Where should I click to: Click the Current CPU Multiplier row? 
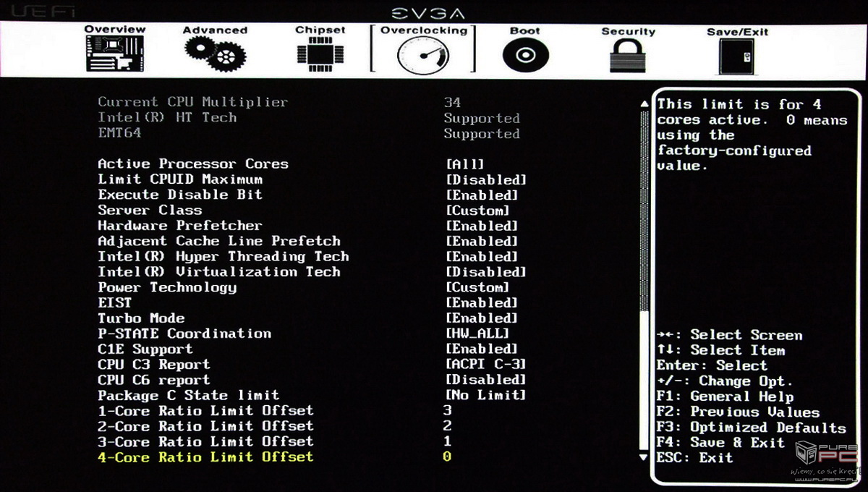pos(279,102)
